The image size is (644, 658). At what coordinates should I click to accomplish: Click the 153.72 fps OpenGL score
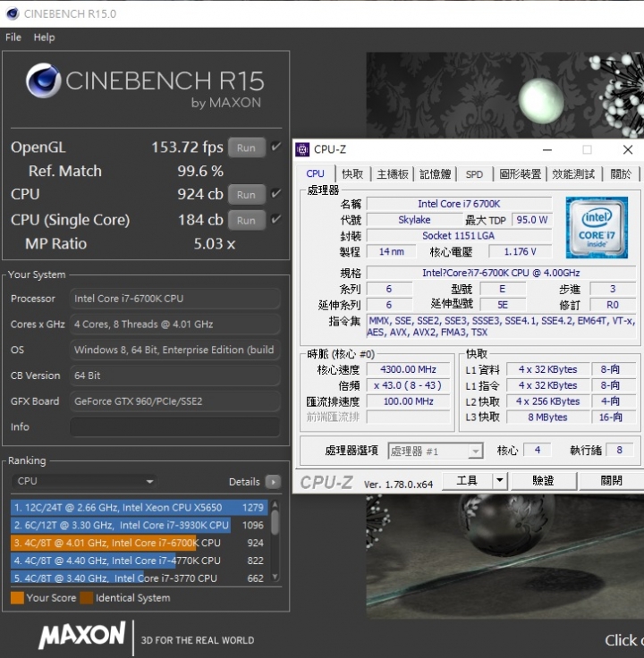[x=187, y=148]
